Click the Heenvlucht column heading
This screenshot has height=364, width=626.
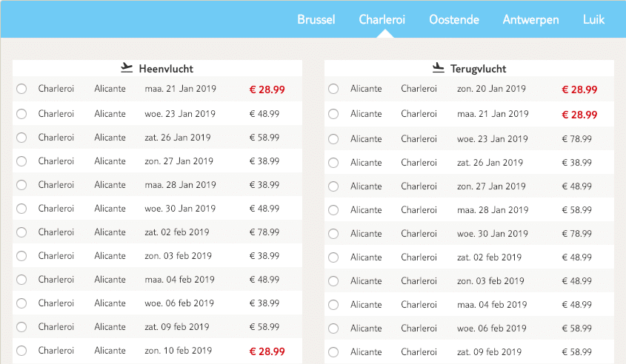pyautogui.click(x=166, y=69)
